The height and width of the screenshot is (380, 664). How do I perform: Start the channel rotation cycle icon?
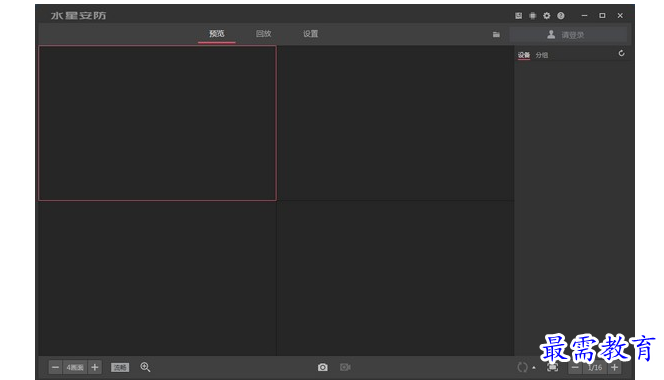point(523,367)
